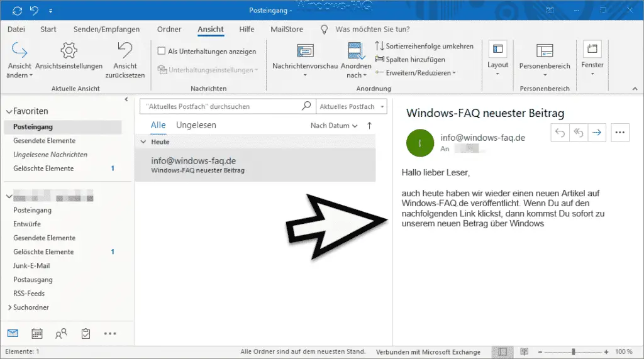Screen dimensions: 644x359
Task: Select the Ungelesen filter tab
Action: pyautogui.click(x=196, y=125)
